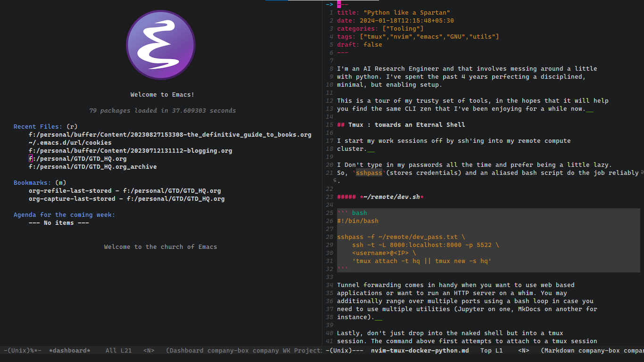
Task: Click the date 2024-01-18T12:15:48+05:30 line
Action: coord(396,20)
